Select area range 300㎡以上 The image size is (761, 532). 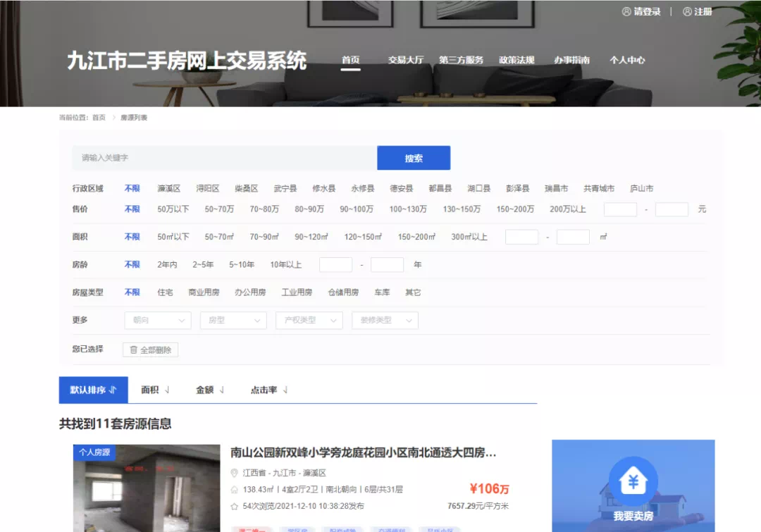(469, 237)
